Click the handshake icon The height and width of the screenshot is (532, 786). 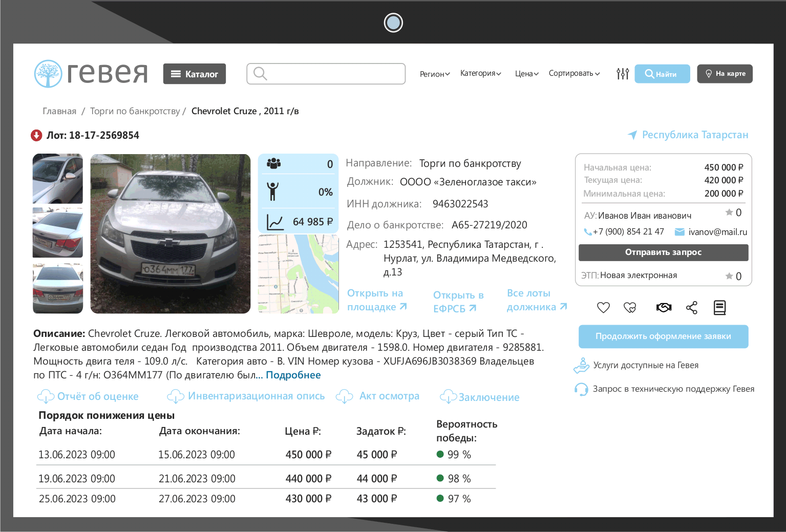tap(664, 307)
